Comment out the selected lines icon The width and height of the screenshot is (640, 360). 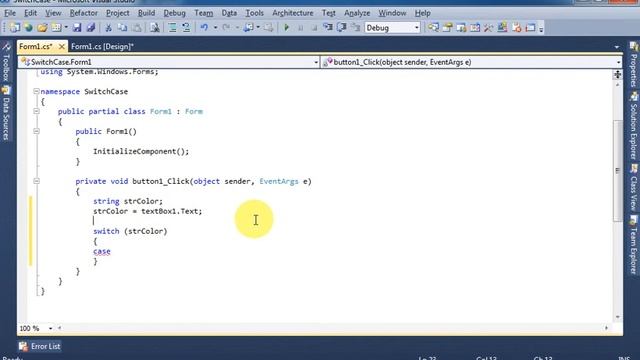172,28
